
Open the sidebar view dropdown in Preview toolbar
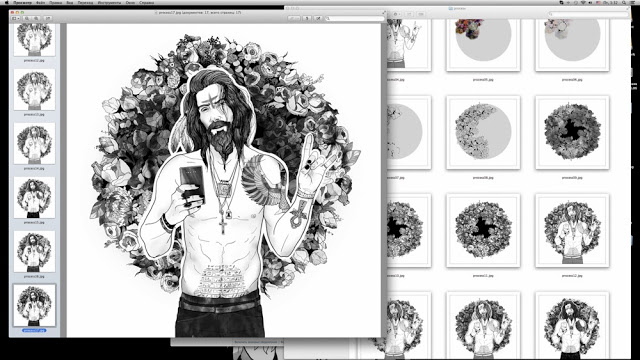click(16, 18)
